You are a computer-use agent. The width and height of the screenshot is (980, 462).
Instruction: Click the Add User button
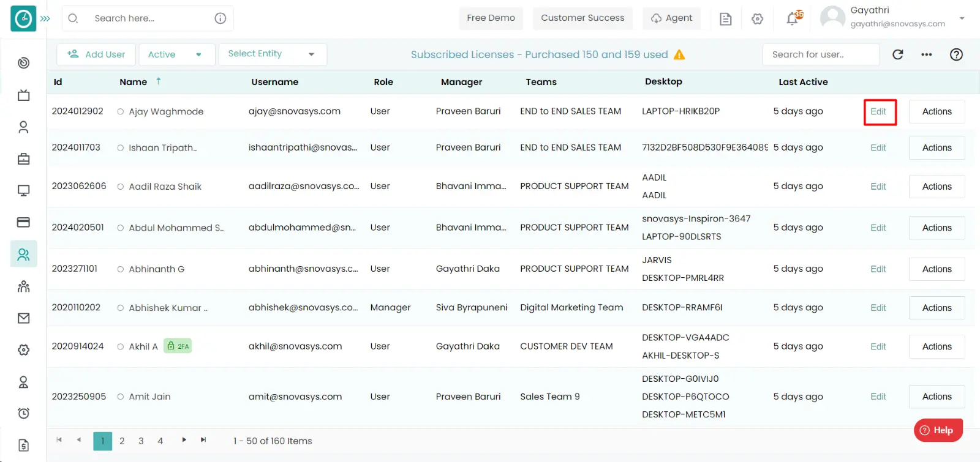tap(96, 54)
